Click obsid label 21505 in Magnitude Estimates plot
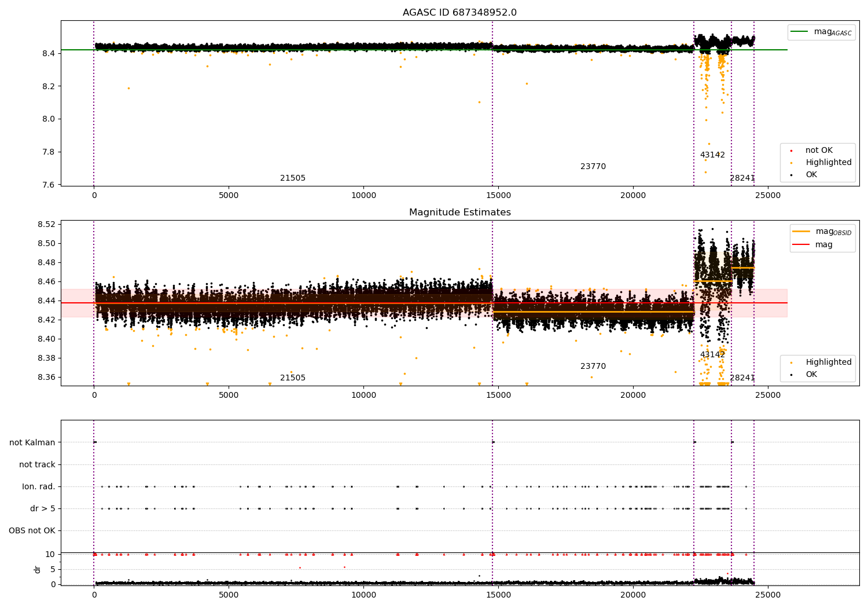Image resolution: width=868 pixels, height=608 pixels. [x=293, y=378]
